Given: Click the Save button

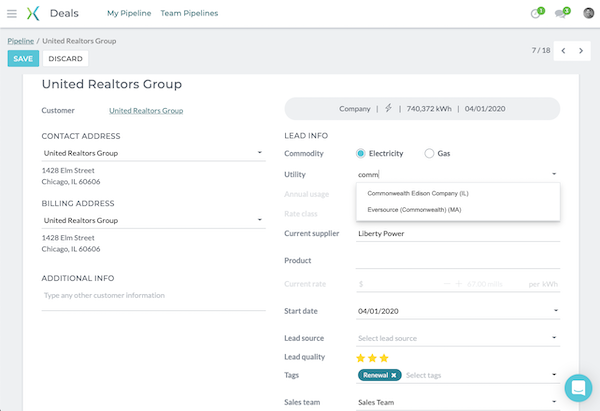Looking at the screenshot, I should click(x=23, y=59).
